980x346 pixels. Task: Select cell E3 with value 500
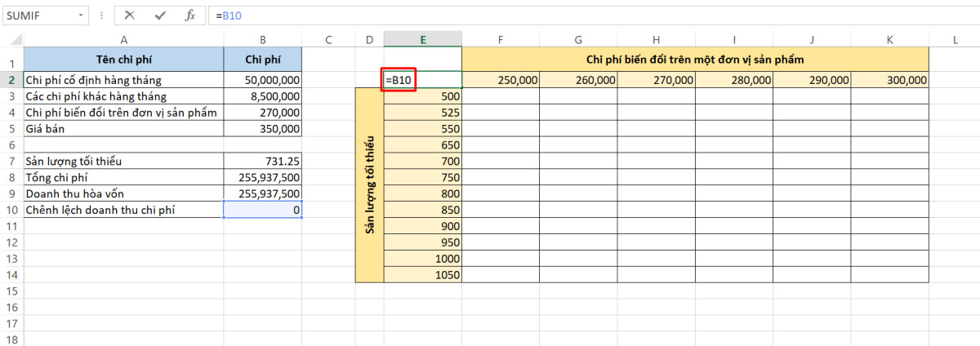click(x=423, y=96)
